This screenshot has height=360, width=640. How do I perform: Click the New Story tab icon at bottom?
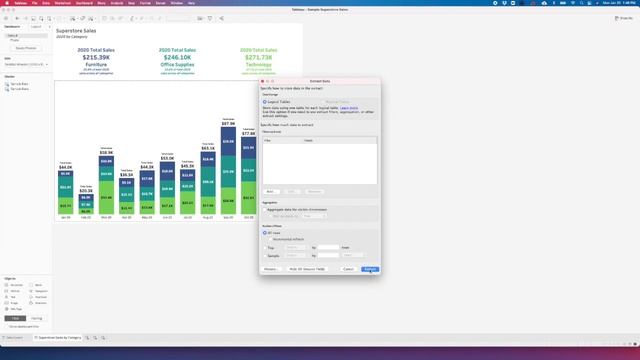[x=103, y=338]
